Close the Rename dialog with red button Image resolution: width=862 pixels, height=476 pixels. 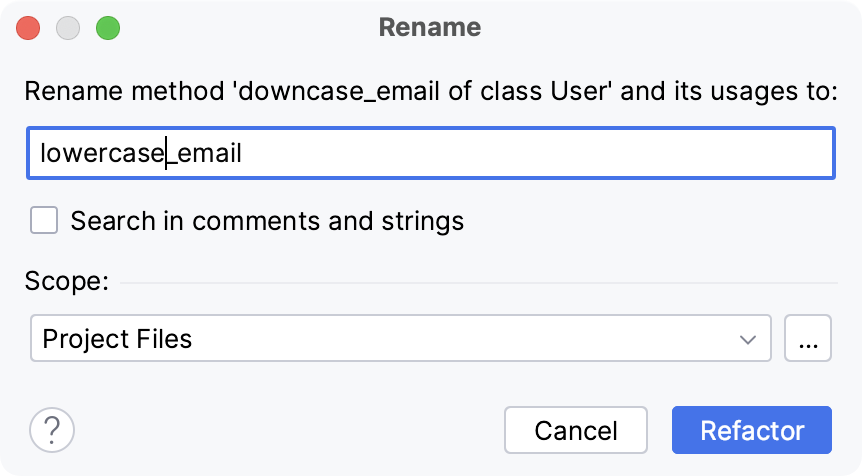pyautogui.click(x=29, y=27)
